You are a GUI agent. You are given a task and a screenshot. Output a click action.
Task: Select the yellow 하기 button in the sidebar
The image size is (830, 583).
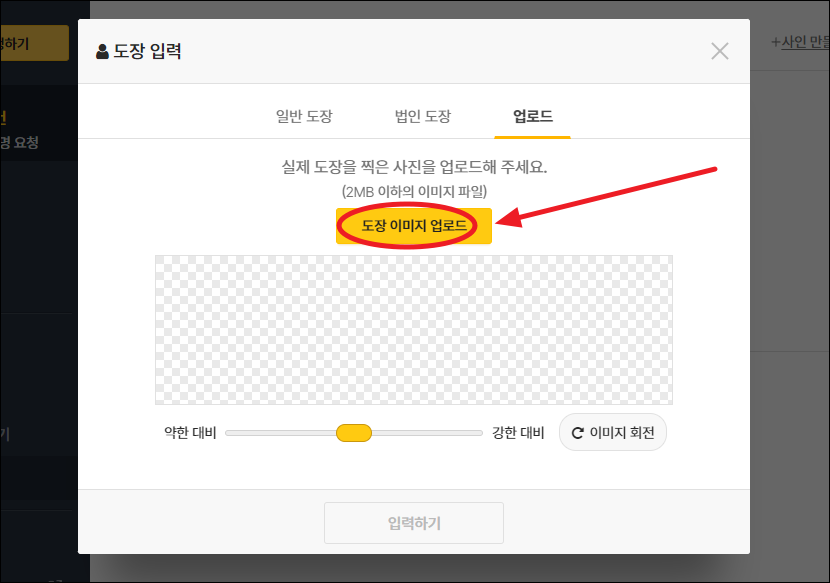point(33,43)
